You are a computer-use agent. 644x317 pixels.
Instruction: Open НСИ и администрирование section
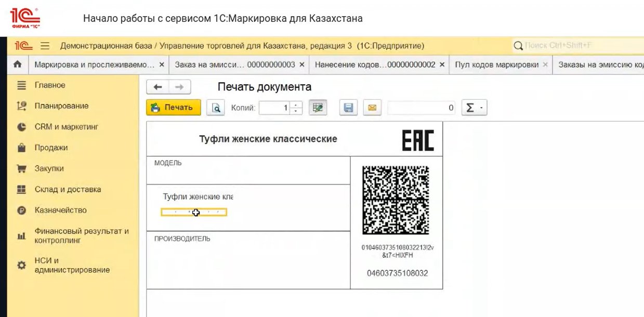pyautogui.click(x=72, y=265)
